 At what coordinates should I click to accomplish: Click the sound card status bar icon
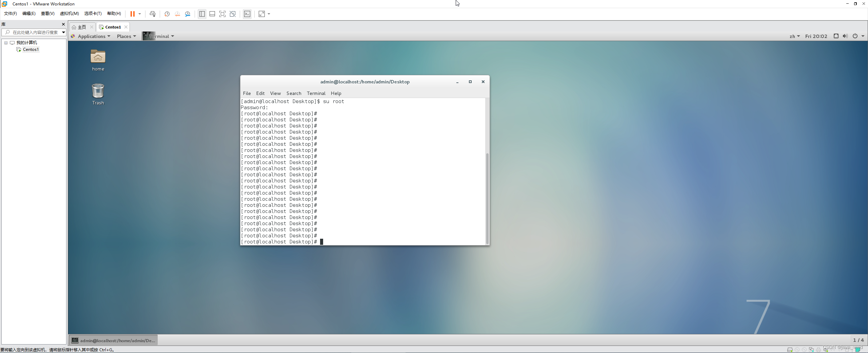pos(826,350)
